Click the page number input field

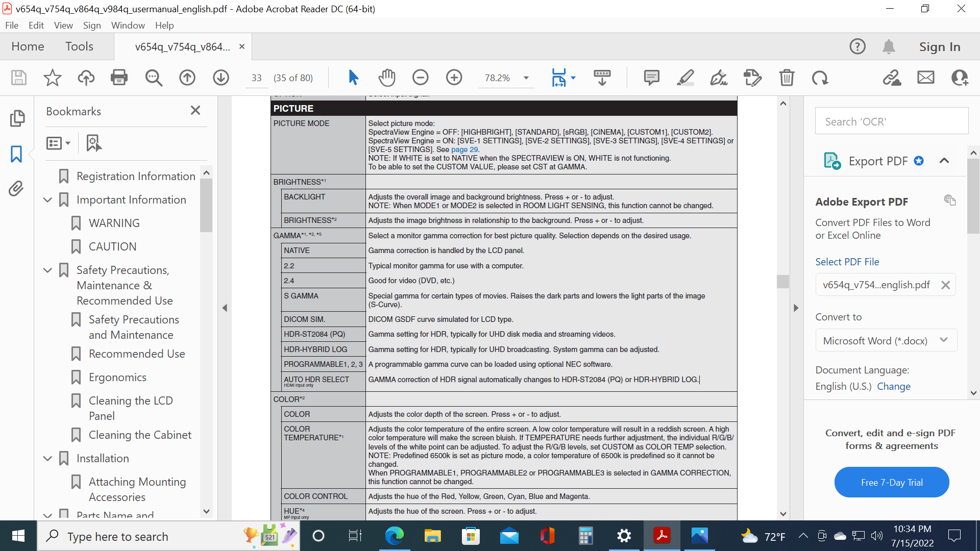pyautogui.click(x=255, y=76)
